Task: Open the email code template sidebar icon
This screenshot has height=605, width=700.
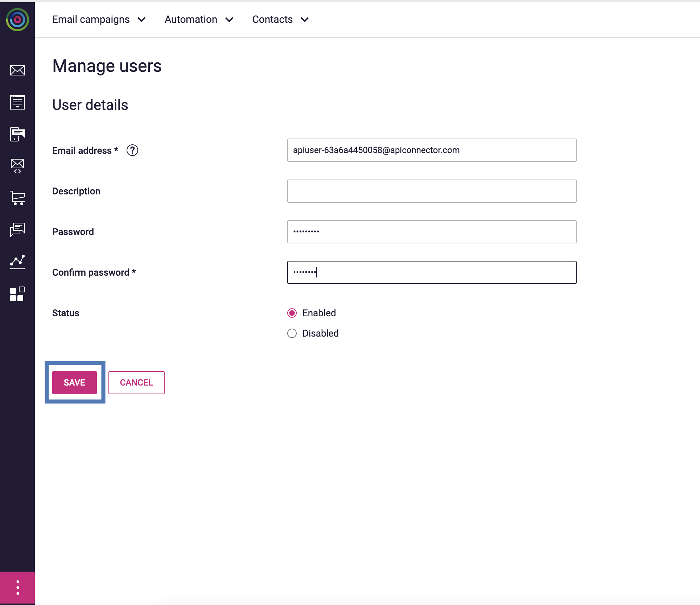Action: click(x=17, y=166)
